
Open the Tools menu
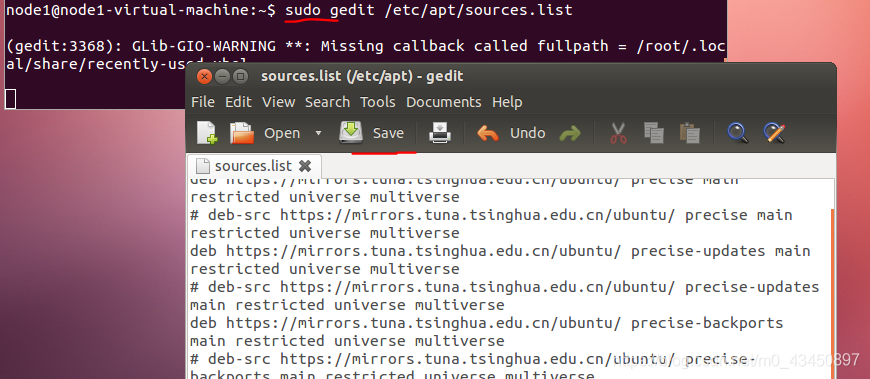coord(378,102)
